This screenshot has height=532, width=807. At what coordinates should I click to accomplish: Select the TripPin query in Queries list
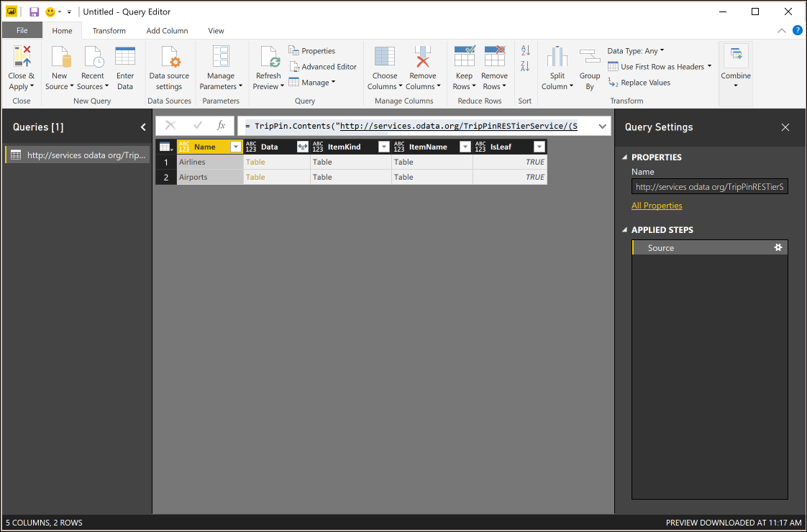point(77,155)
